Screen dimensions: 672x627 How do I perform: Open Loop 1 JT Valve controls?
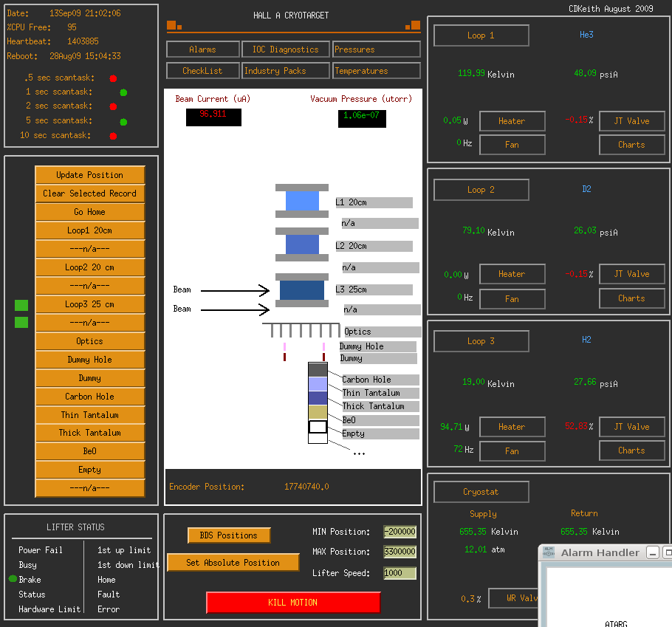coord(631,121)
